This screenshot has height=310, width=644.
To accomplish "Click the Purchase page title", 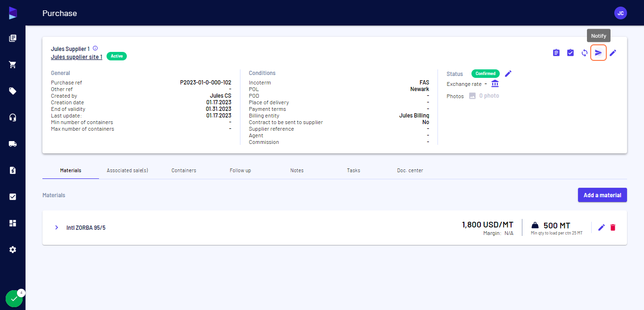I will (x=59, y=13).
